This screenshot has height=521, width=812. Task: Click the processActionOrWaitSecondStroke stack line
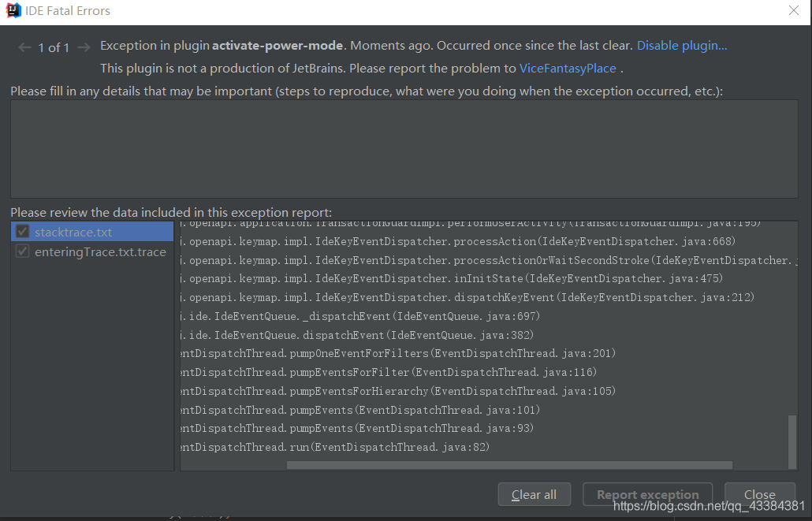[x=489, y=260]
